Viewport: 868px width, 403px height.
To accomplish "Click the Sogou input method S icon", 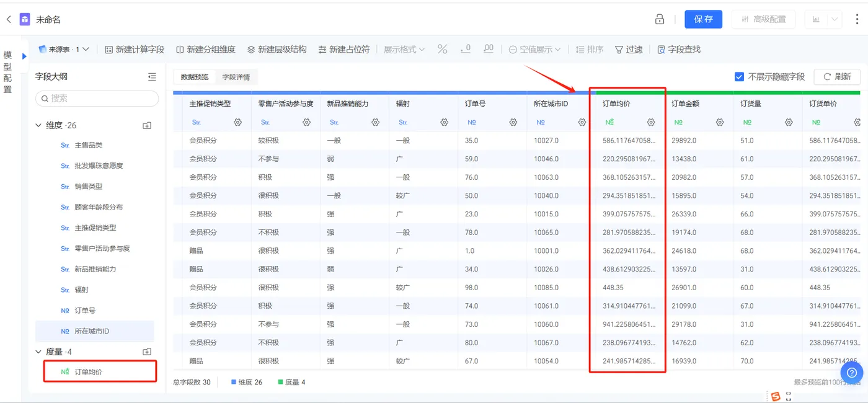I will click(775, 396).
